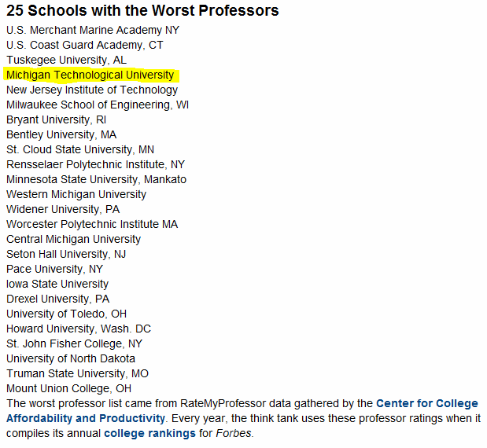487x448 pixels.
Task: Select Bentley University, MA
Action: pyautogui.click(x=61, y=134)
